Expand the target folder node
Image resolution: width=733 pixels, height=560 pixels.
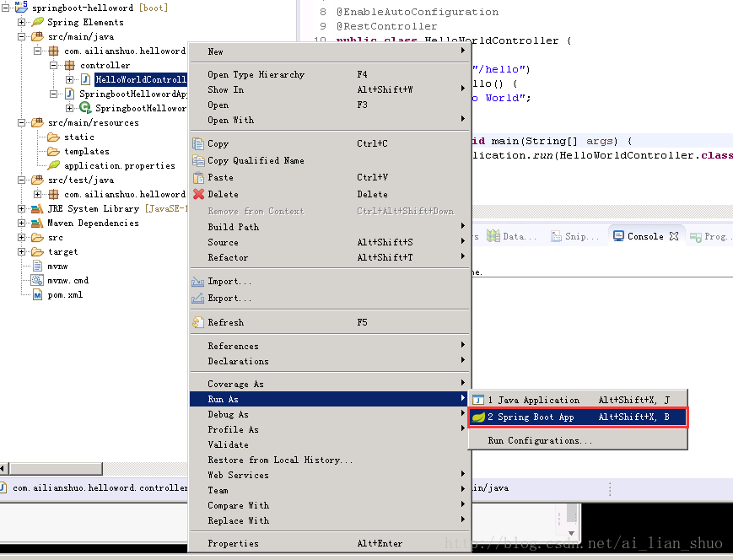coord(21,251)
